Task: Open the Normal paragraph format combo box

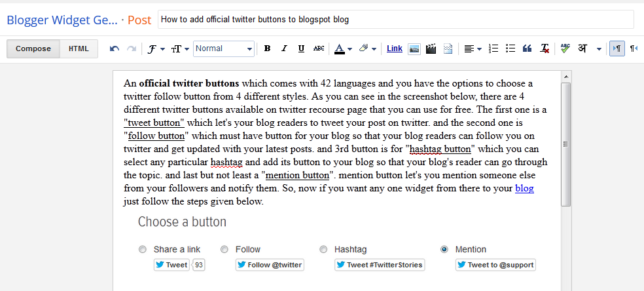Action: point(224,48)
